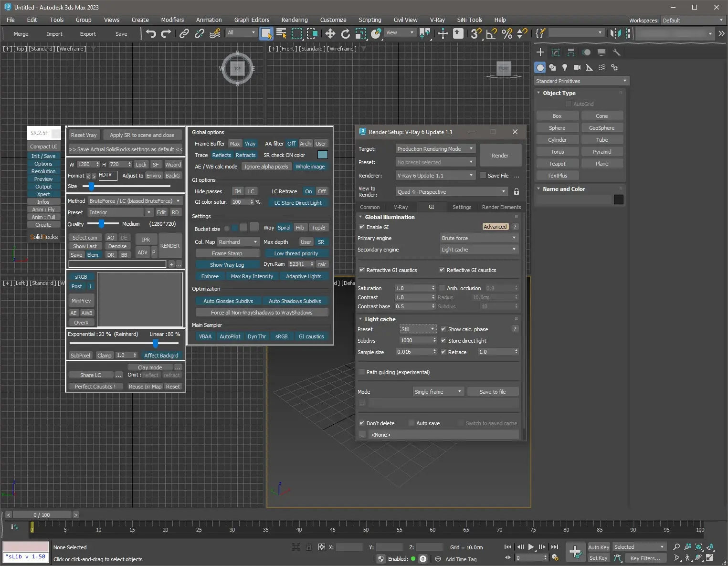The height and width of the screenshot is (566, 728).
Task: Enable GI checkbox in Global illumination
Action: [362, 227]
